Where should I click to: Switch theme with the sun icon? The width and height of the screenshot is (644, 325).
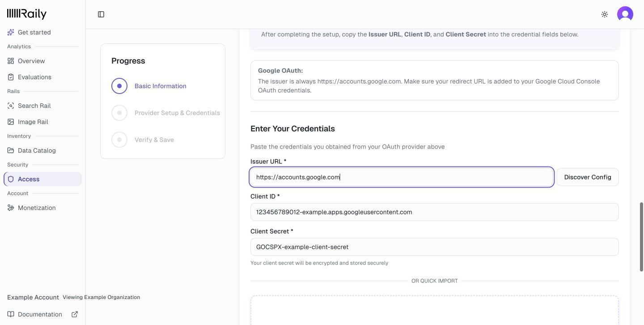point(605,14)
